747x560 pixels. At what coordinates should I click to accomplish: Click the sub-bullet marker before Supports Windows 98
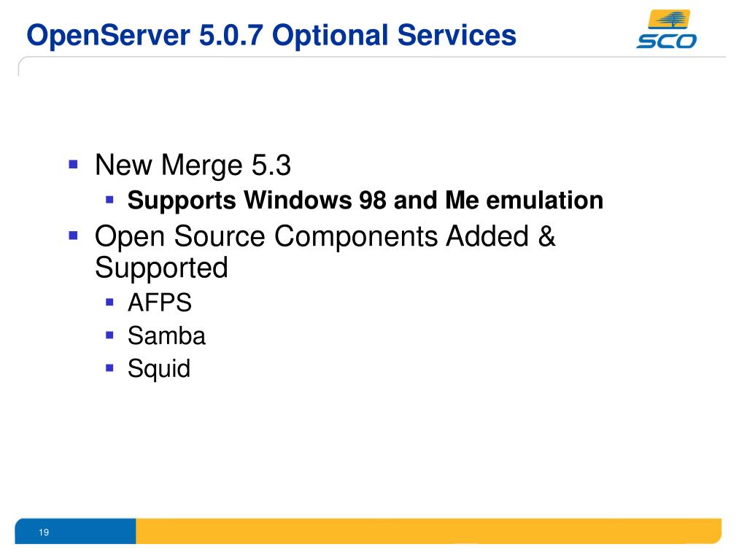click(x=109, y=200)
